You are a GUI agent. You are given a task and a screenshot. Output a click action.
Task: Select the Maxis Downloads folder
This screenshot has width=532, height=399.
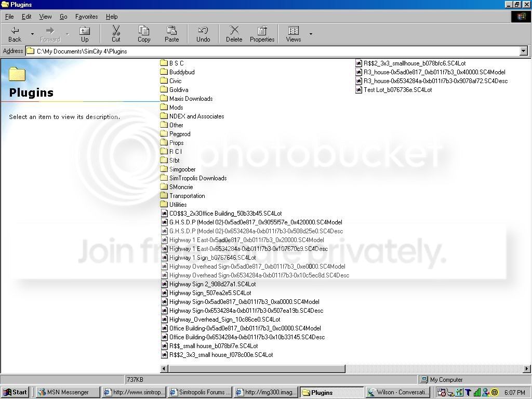tap(187, 98)
